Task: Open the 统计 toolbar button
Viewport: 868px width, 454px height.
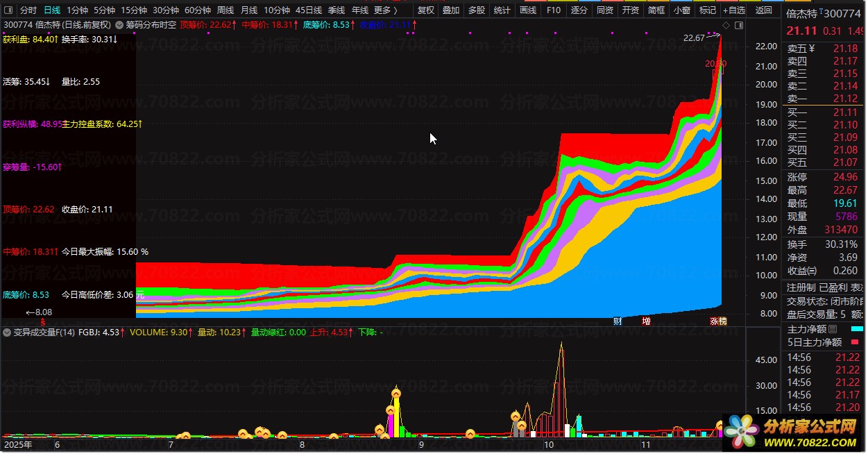Action: click(502, 10)
